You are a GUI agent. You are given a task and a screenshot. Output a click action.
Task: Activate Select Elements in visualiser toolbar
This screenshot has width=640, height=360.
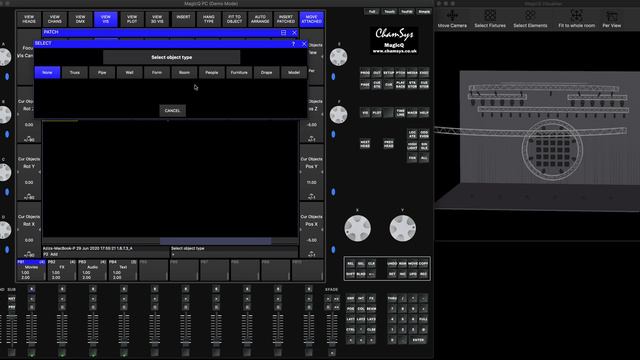(530, 19)
